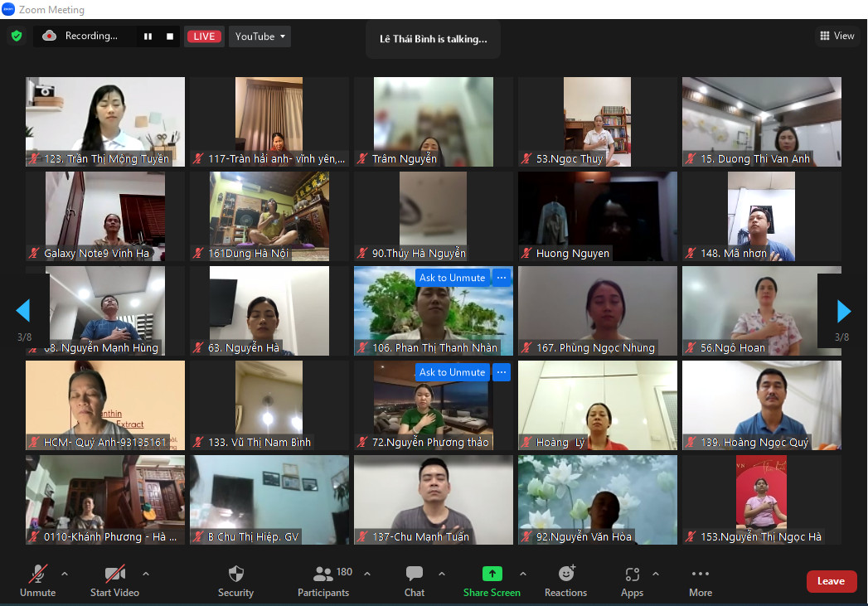This screenshot has width=868, height=606.
Task: Select video tile of 137-Chu Mạnh Tuấn
Action: 434,500
